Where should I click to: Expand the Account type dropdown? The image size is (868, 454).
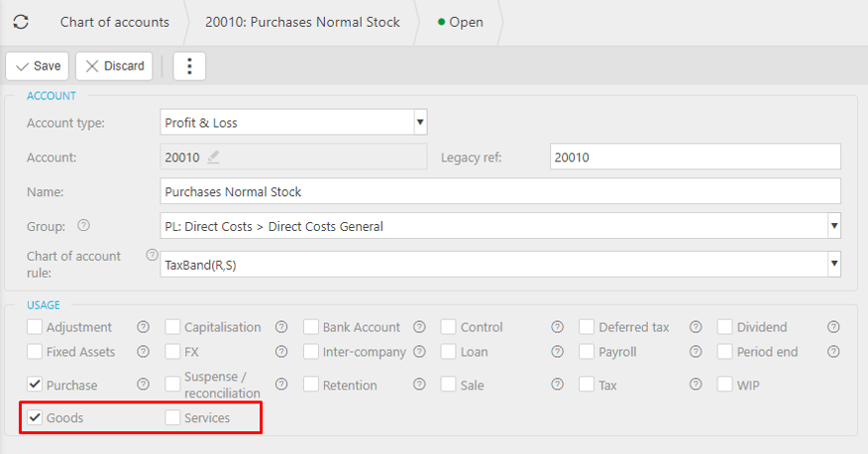tap(420, 123)
